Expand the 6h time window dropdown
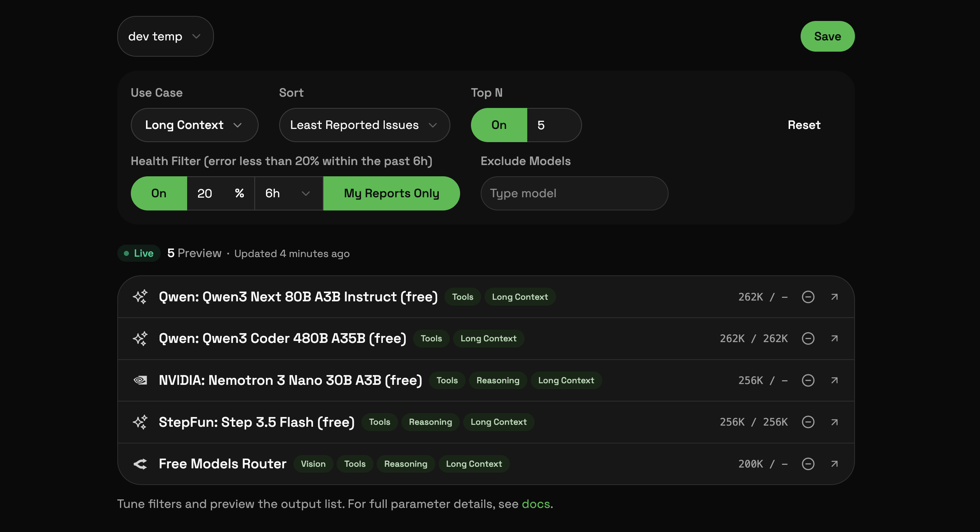The width and height of the screenshot is (980, 532). (288, 193)
